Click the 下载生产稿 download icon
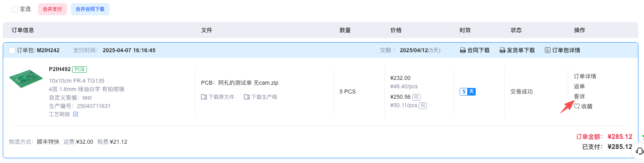Viewport: 644px width, 163px height. (x=246, y=97)
